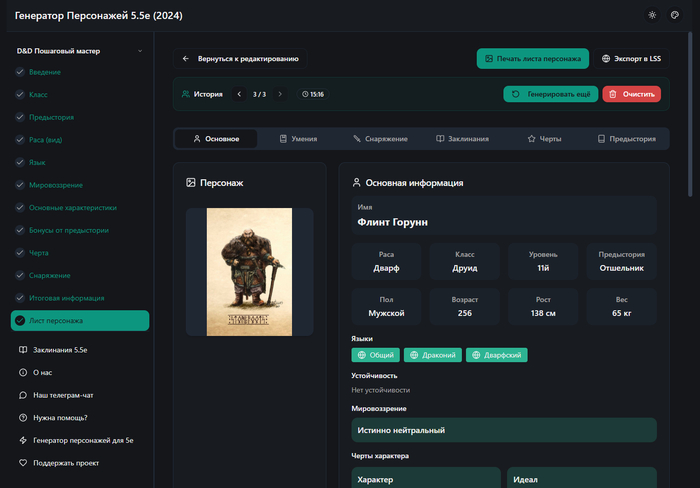Open the color palette icon in header
This screenshot has width=700, height=488.
[675, 15]
